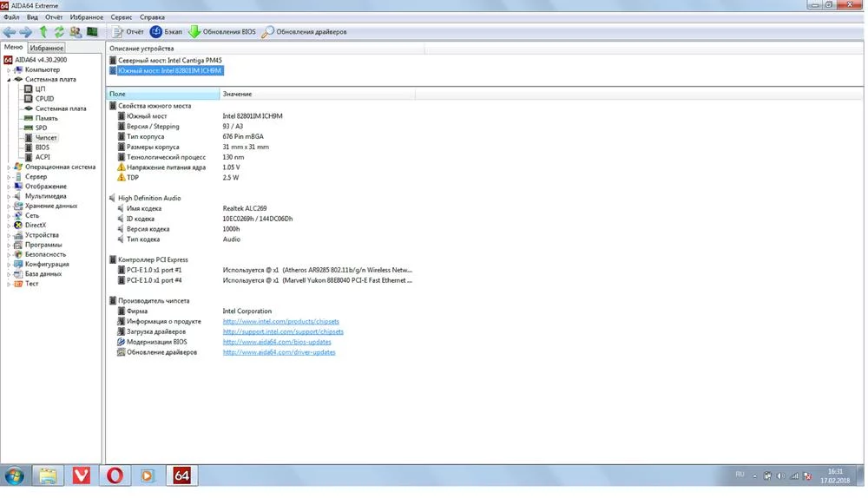The width and height of the screenshot is (868, 498).
Task: Select Память in the tree
Action: point(47,118)
